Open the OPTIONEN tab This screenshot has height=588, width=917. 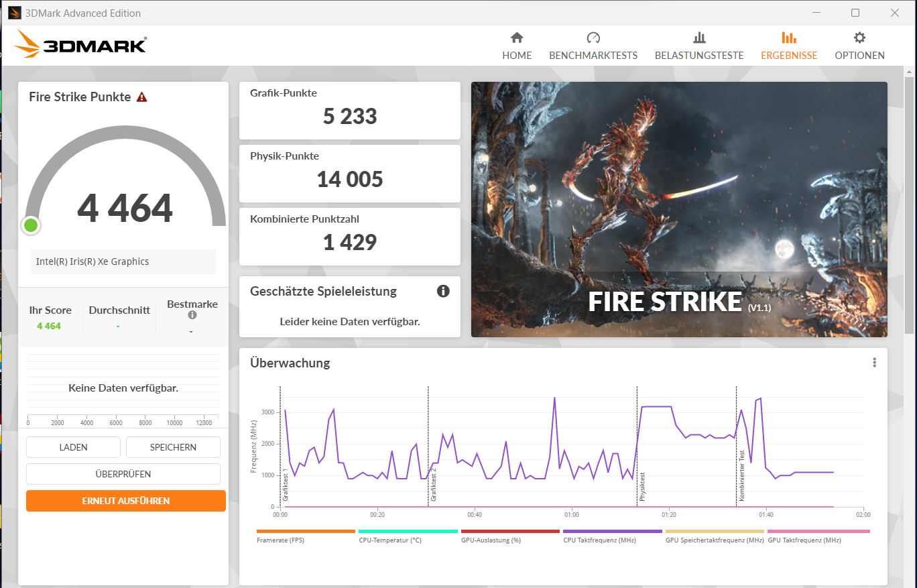point(859,56)
